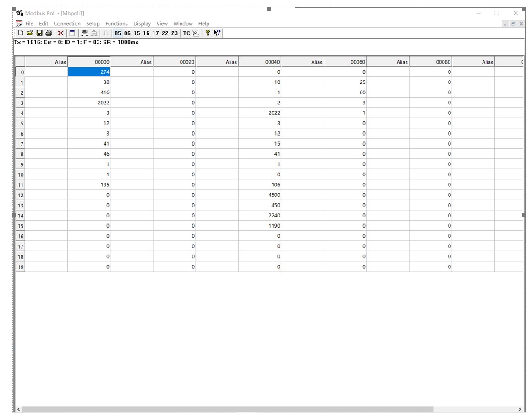Click the first Alias column header
The height and width of the screenshot is (413, 532).
(46, 62)
